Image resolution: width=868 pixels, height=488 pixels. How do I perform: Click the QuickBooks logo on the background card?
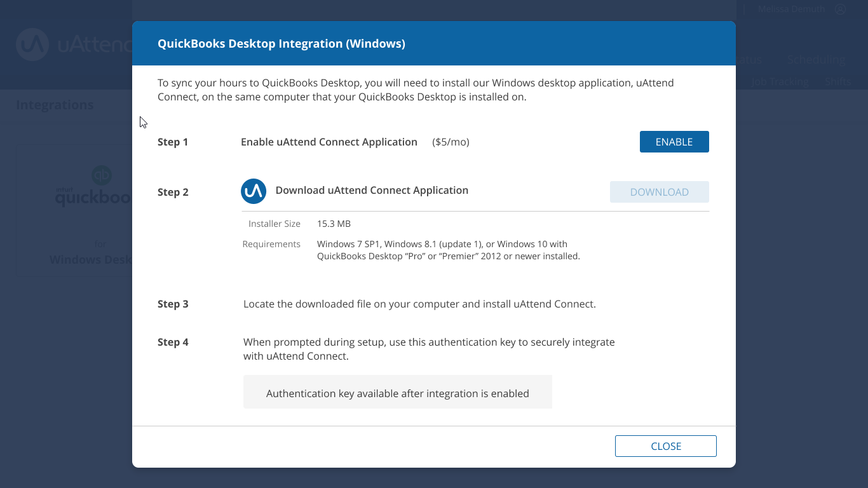93,187
